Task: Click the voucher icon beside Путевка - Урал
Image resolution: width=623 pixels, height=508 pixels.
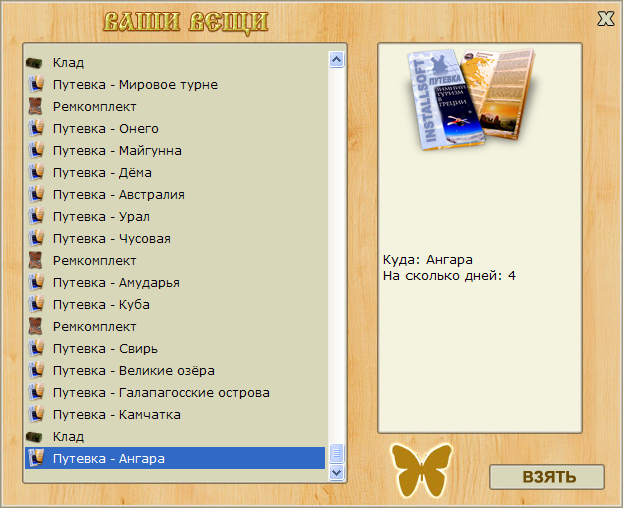Action: click(x=36, y=216)
